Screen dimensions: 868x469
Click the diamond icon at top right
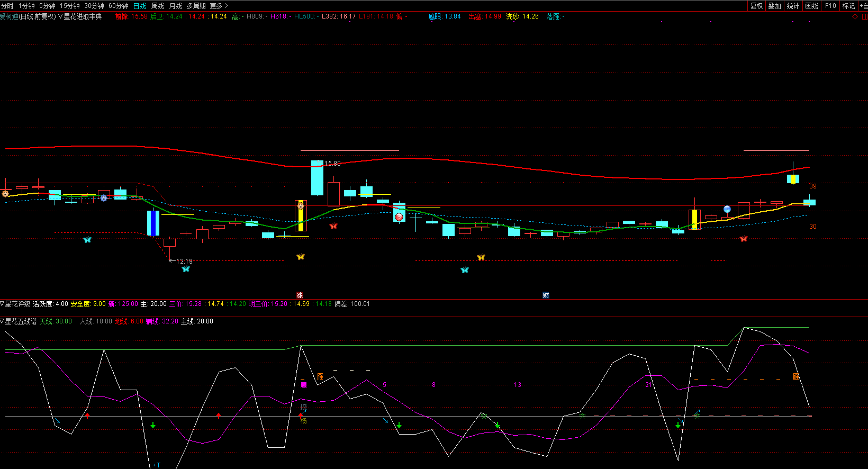click(855, 17)
